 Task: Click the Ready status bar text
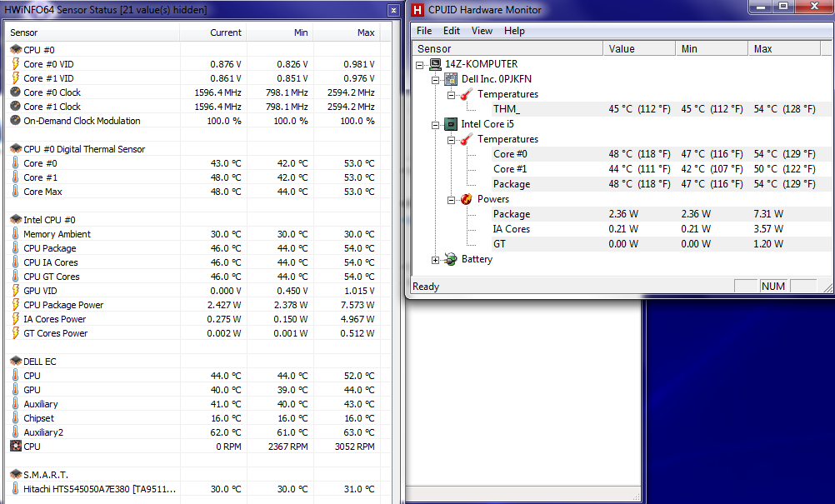coord(426,287)
